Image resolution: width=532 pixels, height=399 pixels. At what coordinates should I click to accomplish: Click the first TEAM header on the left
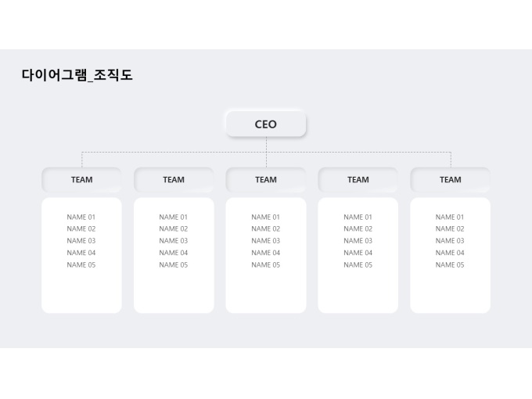81,179
